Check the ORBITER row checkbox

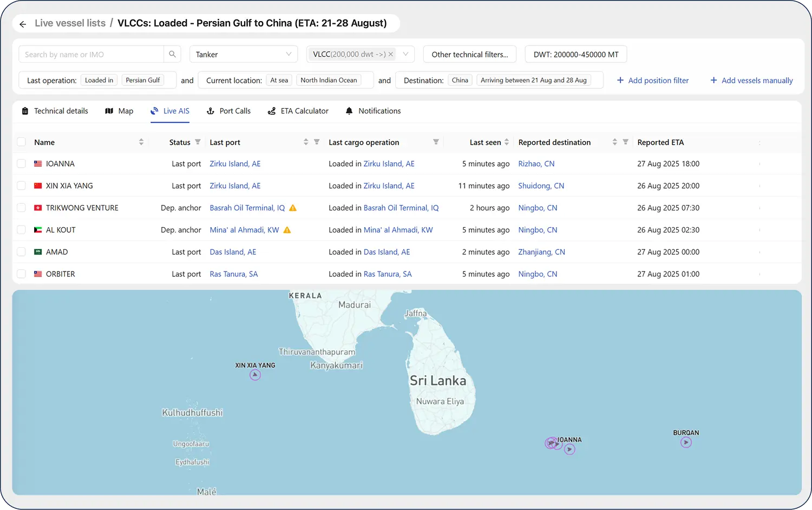[x=22, y=274]
